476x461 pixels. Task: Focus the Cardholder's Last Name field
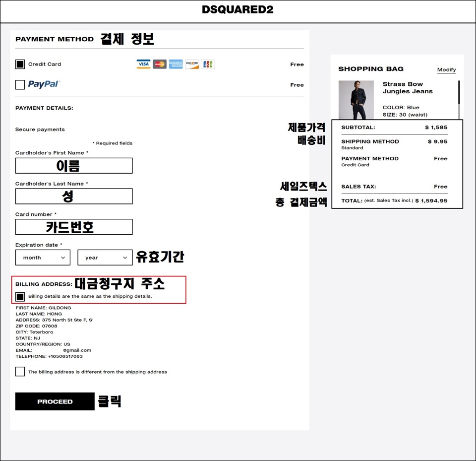[74, 197]
